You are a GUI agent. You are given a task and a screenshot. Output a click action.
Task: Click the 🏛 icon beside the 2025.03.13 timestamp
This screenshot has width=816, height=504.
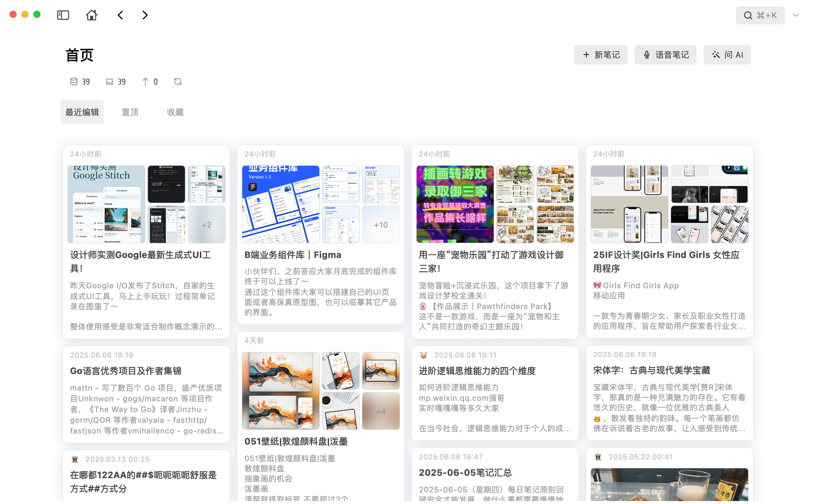point(75,459)
